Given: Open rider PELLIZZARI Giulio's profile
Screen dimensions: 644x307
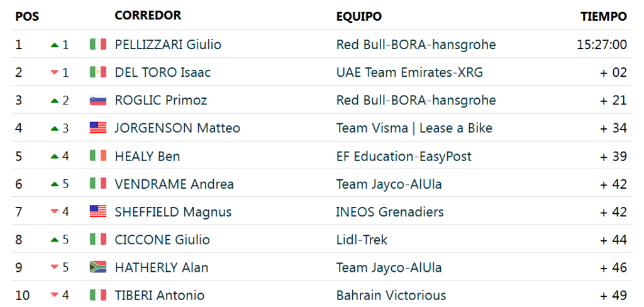Looking at the screenshot, I should pyautogui.click(x=168, y=45).
